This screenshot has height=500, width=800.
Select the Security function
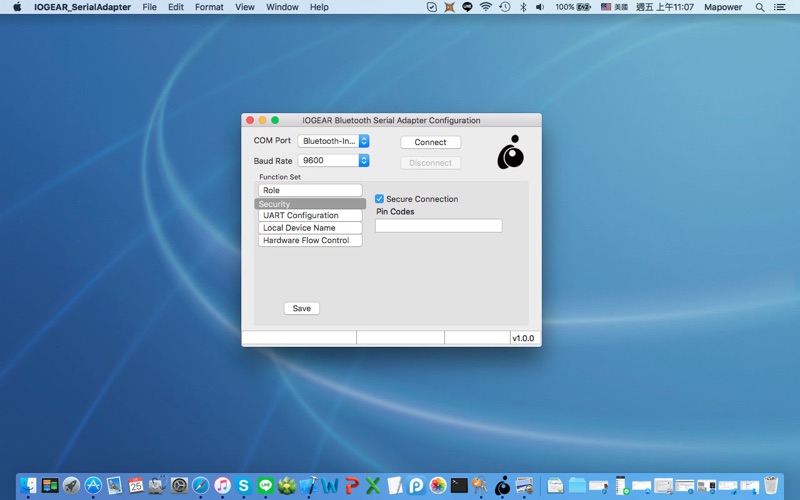pyautogui.click(x=310, y=204)
